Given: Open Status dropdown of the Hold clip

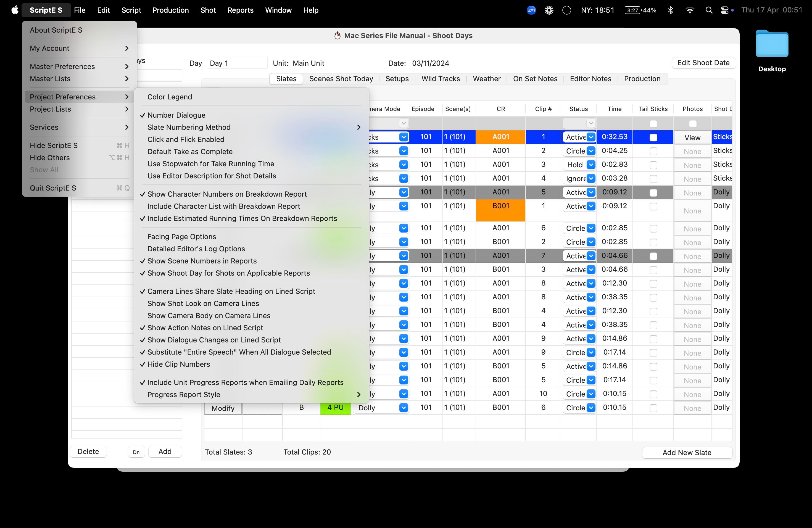Looking at the screenshot, I should pyautogui.click(x=591, y=165).
